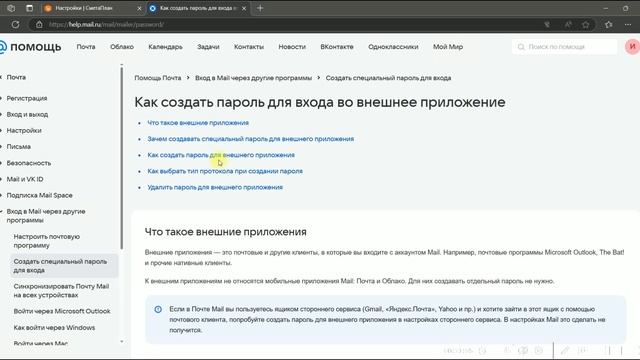Expand the Подписка Mail Space sidebar section

[x=39, y=195]
